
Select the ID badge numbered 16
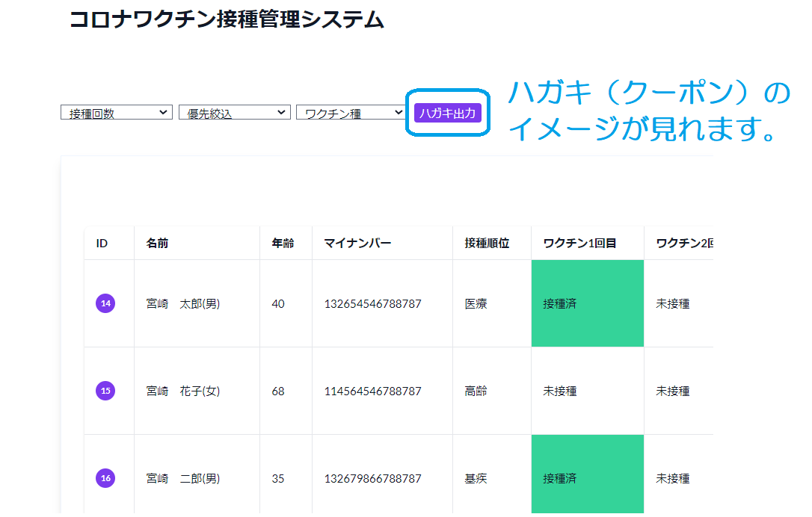click(x=105, y=478)
